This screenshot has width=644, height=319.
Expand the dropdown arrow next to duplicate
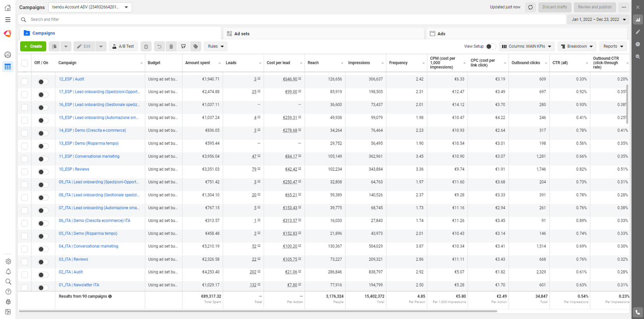click(66, 46)
